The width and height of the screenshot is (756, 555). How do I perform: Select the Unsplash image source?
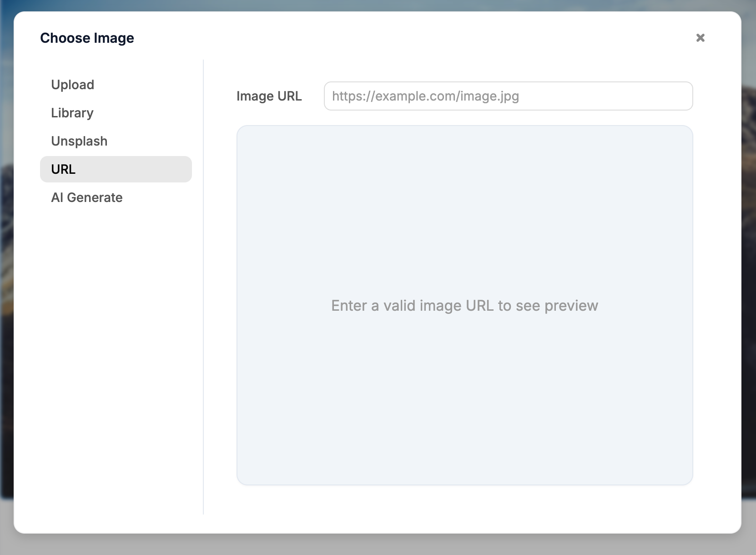tap(79, 141)
